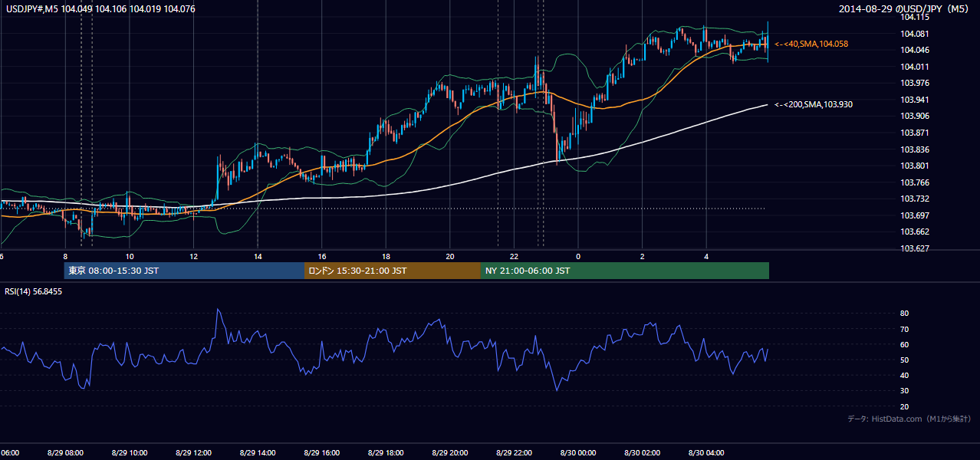Click the 8/29 16:00 date label
The width and height of the screenshot is (980, 460).
pos(322,453)
